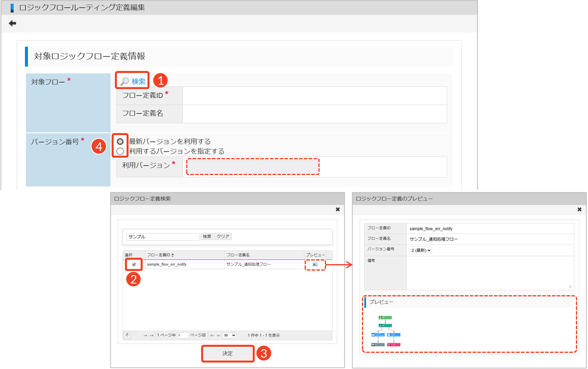Go to next page icon
Screen dimensions: 588x369
point(212,336)
